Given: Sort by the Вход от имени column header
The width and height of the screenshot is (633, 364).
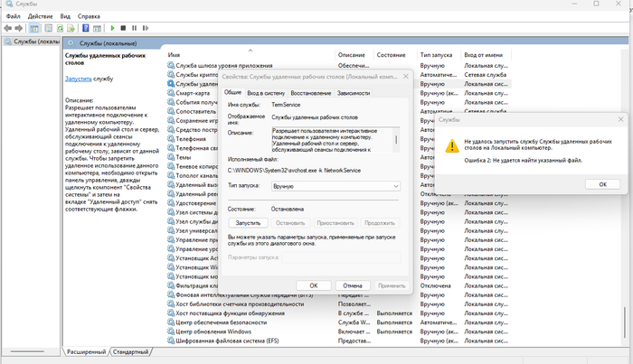Looking at the screenshot, I should click(483, 55).
